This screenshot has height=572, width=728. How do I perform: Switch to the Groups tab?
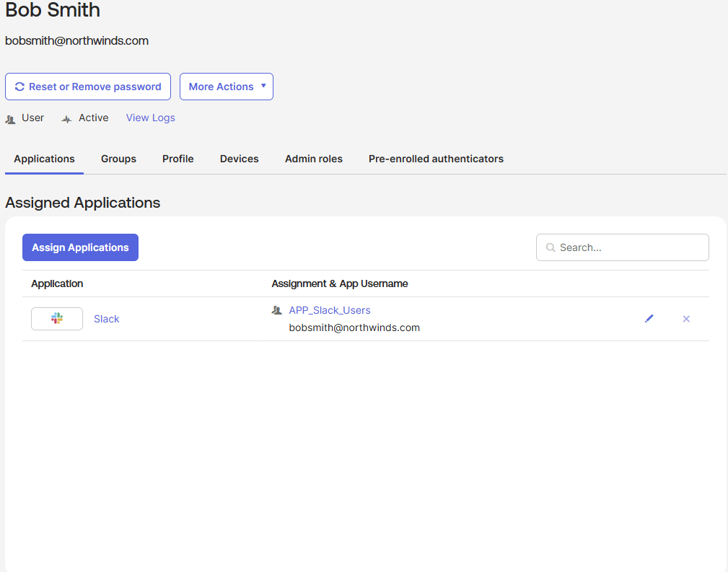118,159
